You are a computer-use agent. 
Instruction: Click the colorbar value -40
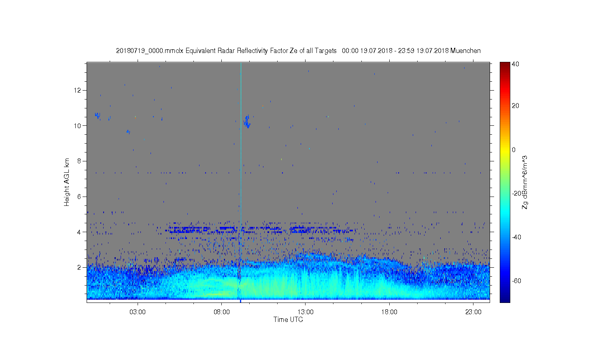[x=516, y=237]
